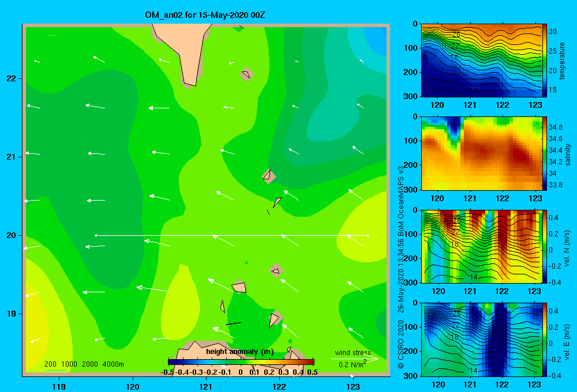Viewport: 577px width, 392px height.
Task: Click longitude label 122 below the main map
Action: click(x=279, y=386)
